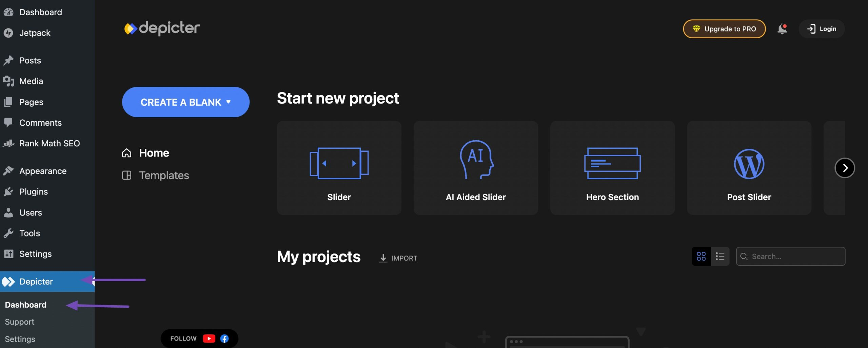Show next project types with arrow

click(x=845, y=168)
